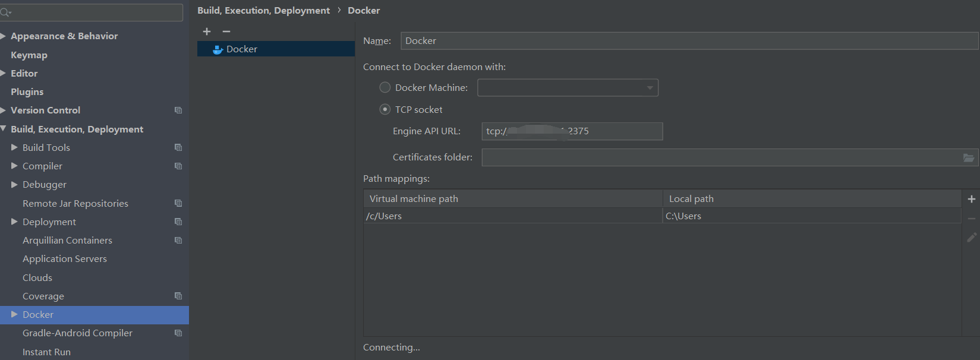This screenshot has width=980, height=360.
Task: Open the Keymap settings page
Action: [29, 55]
